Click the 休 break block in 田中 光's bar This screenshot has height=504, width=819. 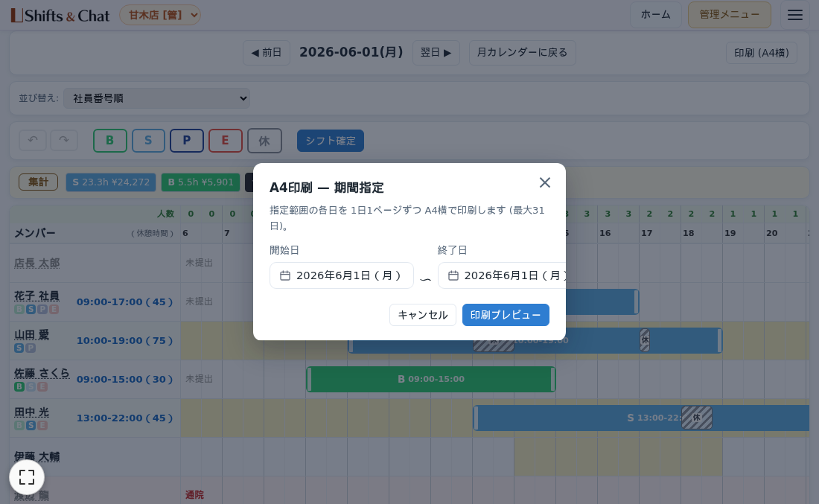click(697, 418)
